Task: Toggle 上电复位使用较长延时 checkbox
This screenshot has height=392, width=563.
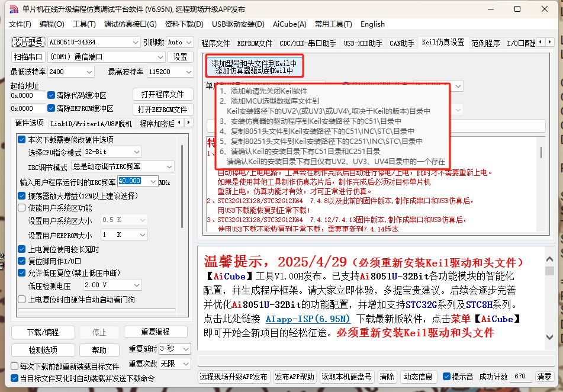Action: click(x=22, y=249)
